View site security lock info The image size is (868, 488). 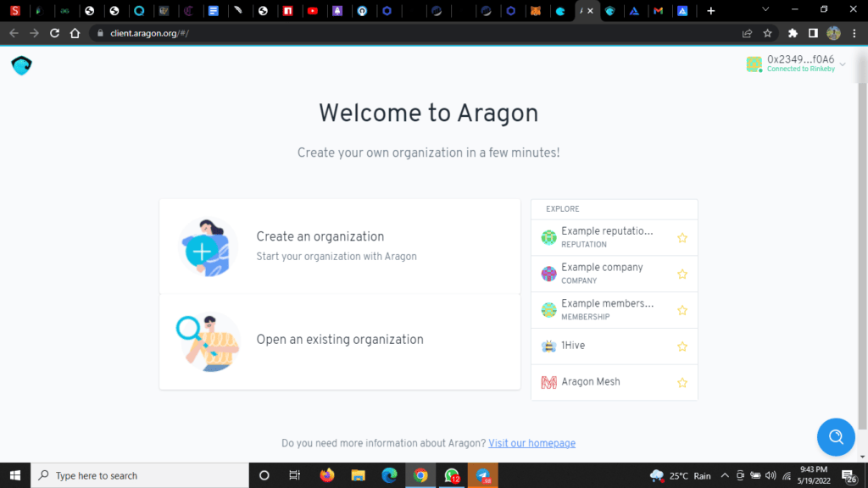100,33
